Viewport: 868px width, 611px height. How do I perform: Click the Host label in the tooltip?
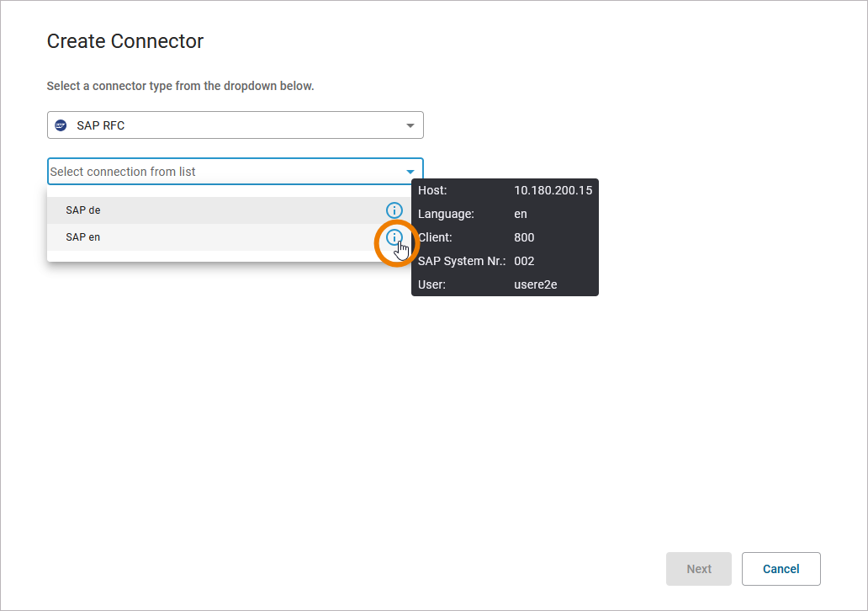coord(432,190)
